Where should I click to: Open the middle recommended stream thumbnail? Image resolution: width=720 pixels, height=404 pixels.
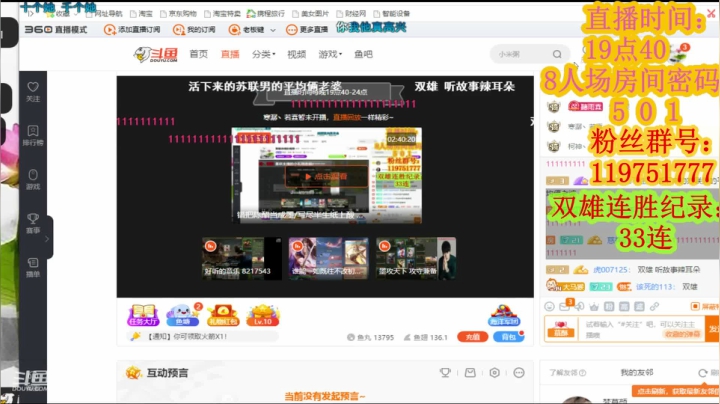click(328, 258)
